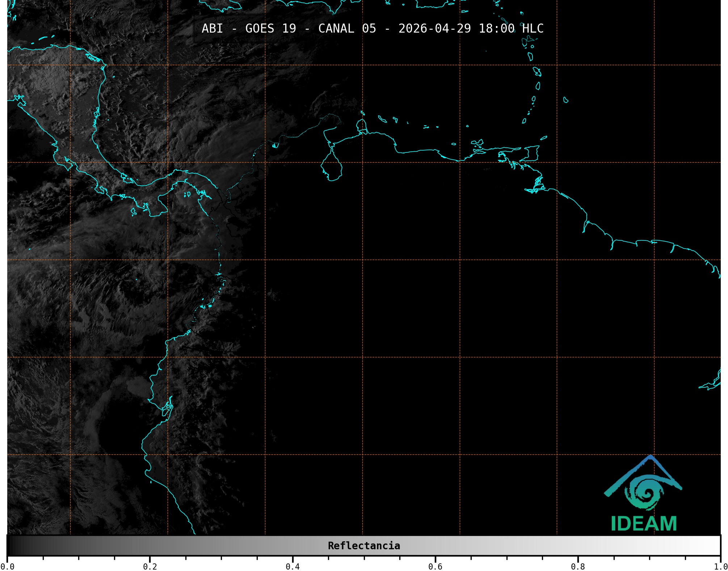Viewport: 728px width, 571px height.
Task: Click the IDEAM green text label
Action: 644,524
